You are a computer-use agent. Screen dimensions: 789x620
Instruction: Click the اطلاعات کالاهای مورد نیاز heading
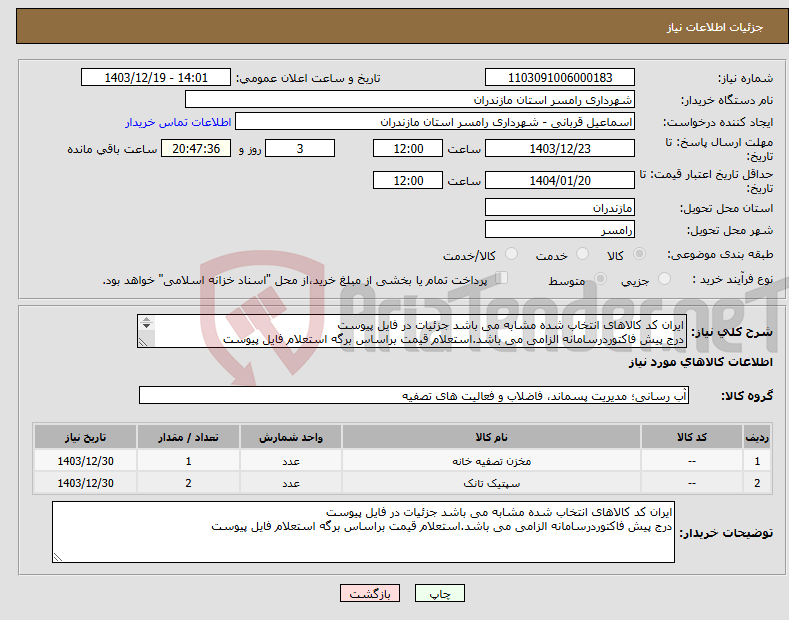pyautogui.click(x=700, y=362)
